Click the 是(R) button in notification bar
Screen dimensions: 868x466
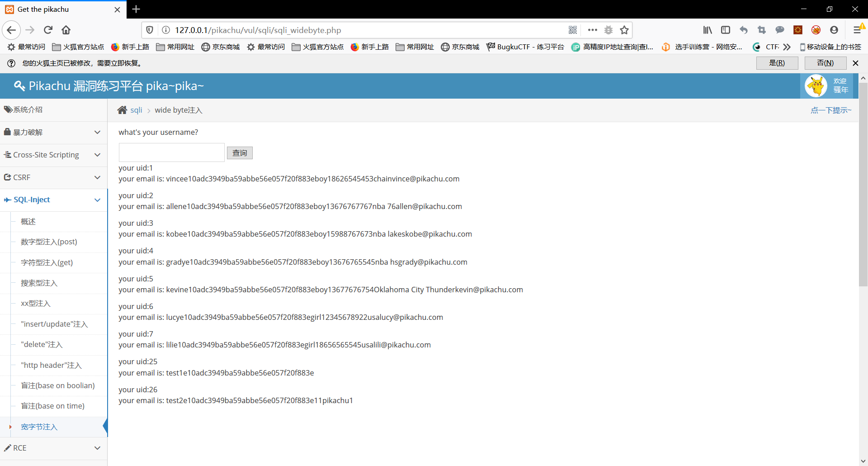click(x=777, y=63)
